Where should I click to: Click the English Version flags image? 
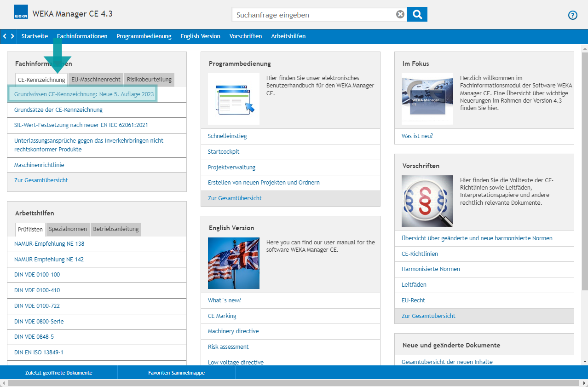234,263
